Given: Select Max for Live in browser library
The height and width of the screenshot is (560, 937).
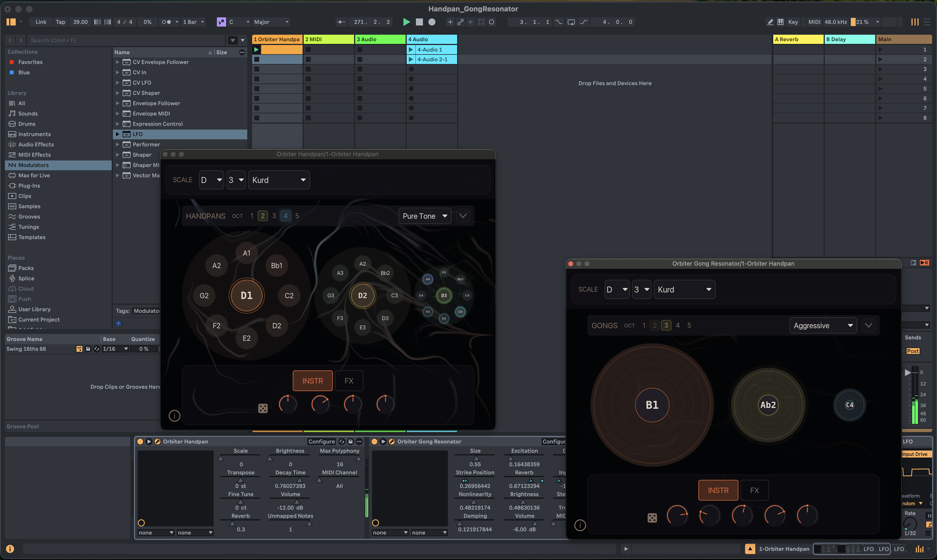Looking at the screenshot, I should coord(34,175).
